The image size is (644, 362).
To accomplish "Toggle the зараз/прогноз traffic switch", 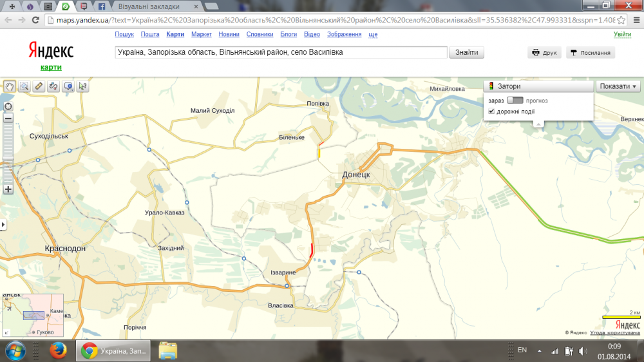I will [515, 100].
